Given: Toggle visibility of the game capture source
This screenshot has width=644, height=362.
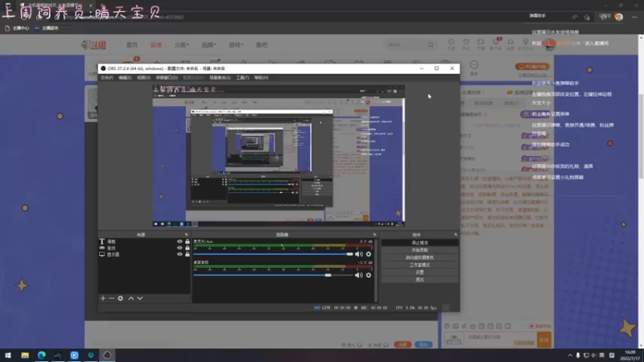Looking at the screenshot, I should click(180, 248).
